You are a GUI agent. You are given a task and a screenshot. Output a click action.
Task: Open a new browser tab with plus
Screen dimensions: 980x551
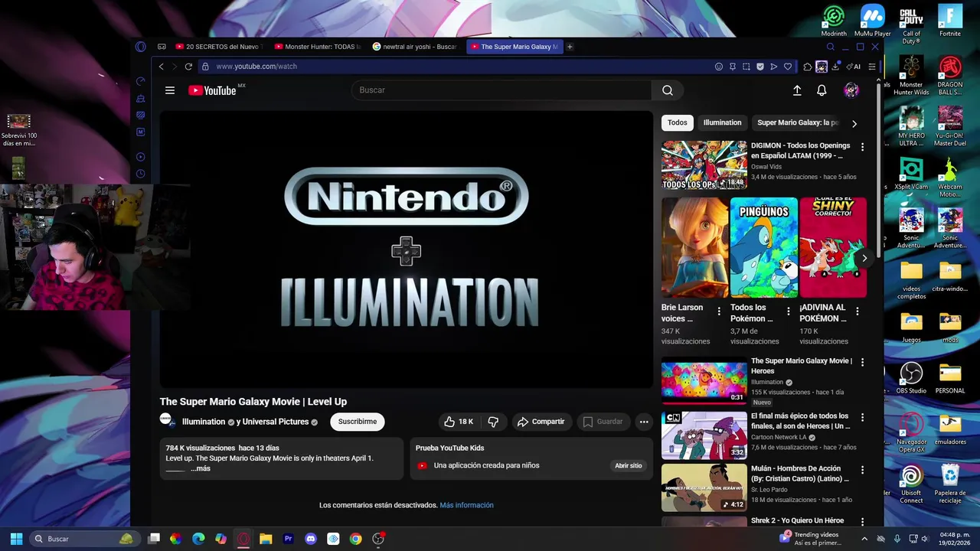(570, 47)
